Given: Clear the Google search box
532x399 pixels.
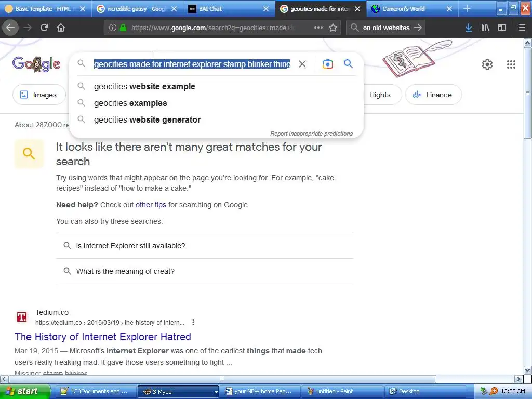Looking at the screenshot, I should pos(302,64).
